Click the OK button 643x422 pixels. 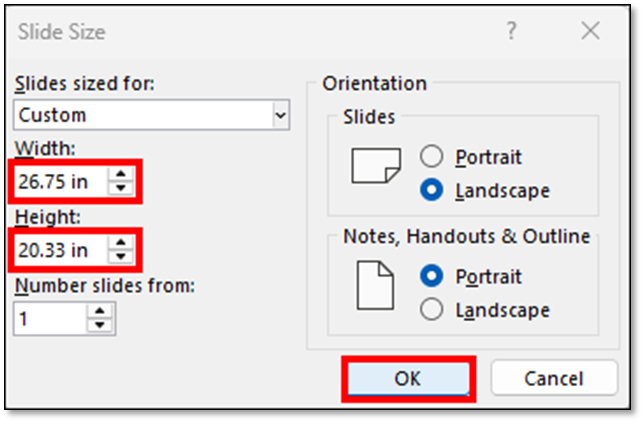[407, 378]
